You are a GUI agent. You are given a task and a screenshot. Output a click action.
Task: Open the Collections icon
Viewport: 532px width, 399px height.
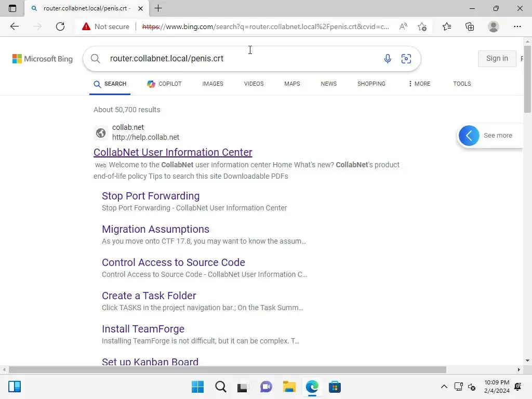tap(470, 26)
